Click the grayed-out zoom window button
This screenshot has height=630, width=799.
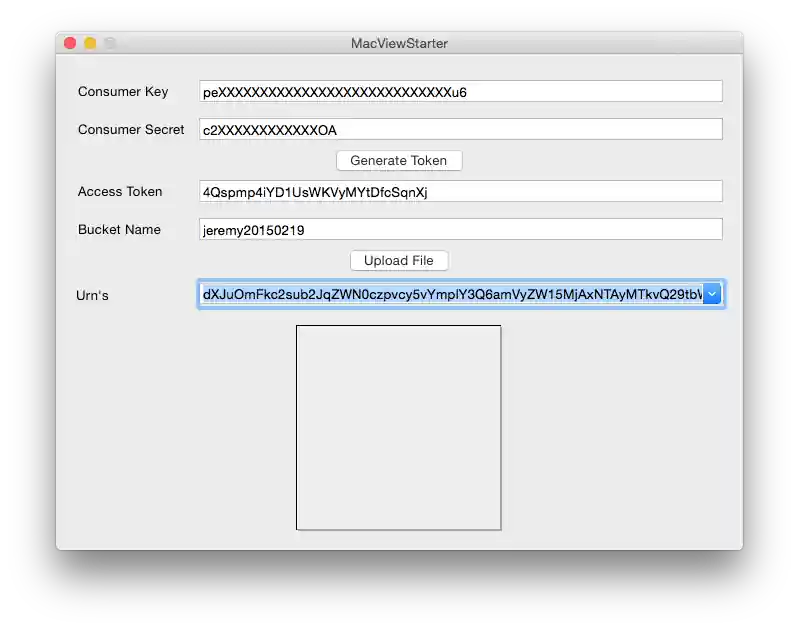tap(110, 43)
